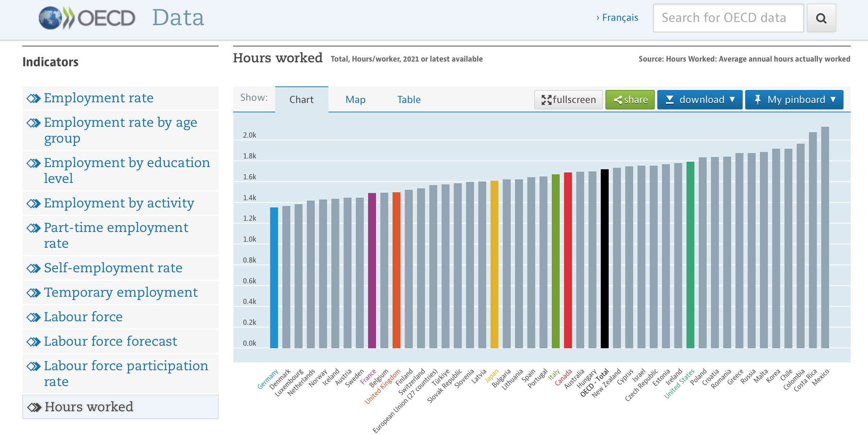
Task: Switch to the Map tab
Action: point(355,99)
